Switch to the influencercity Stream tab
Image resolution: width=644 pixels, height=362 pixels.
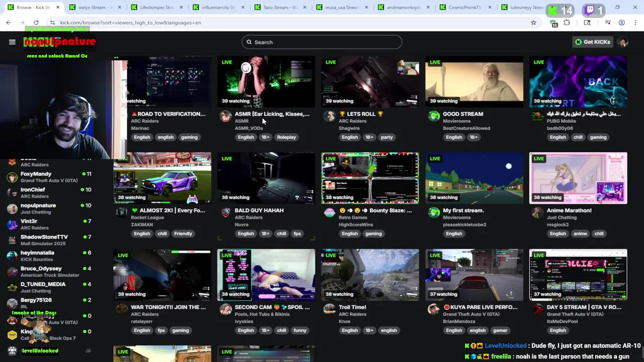point(218,8)
